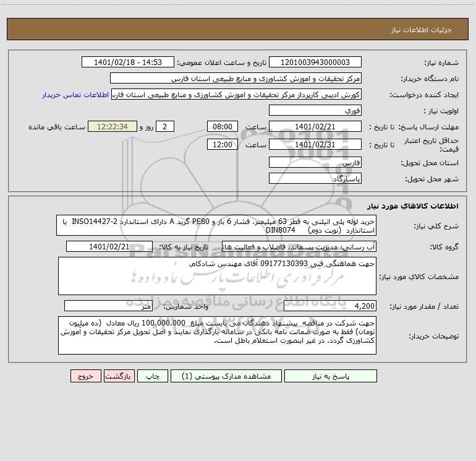Click the شهر محل تحویل label

pyautogui.click(x=431, y=179)
